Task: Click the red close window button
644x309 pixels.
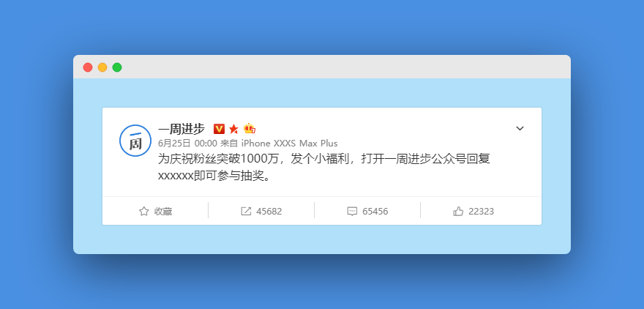Action: tap(88, 67)
